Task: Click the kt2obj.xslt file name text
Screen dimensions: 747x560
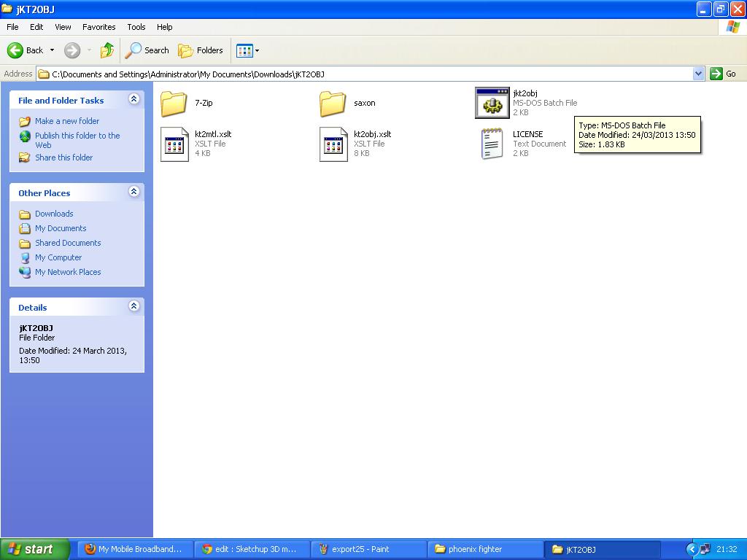Action: tap(373, 134)
